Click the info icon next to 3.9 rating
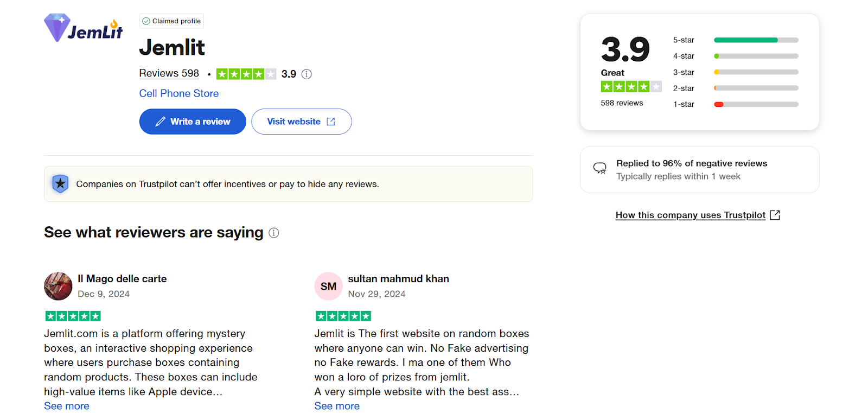 [307, 74]
